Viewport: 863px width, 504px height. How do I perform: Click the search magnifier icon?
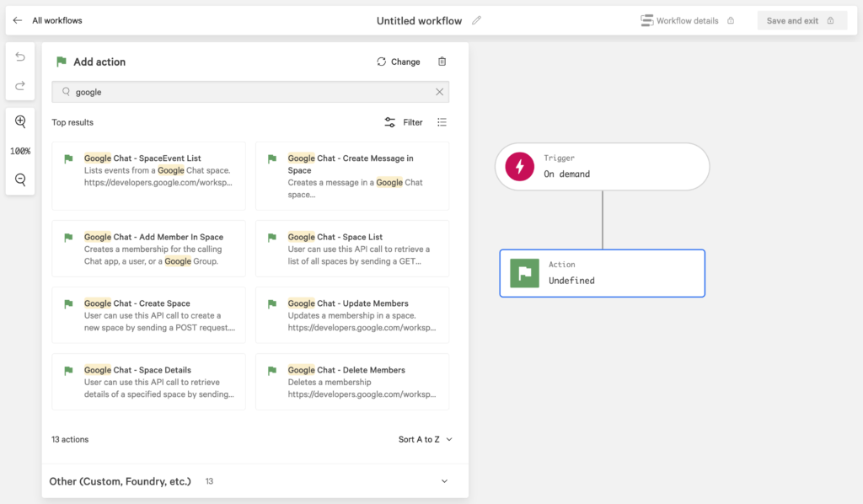pos(66,92)
